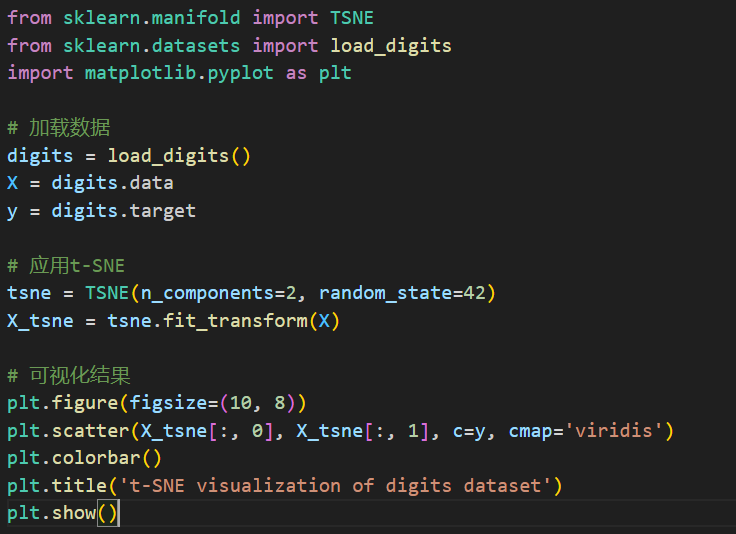The image size is (736, 534).
Task: Click 'tsne.fit_transform' method call
Action: [x=207, y=321]
